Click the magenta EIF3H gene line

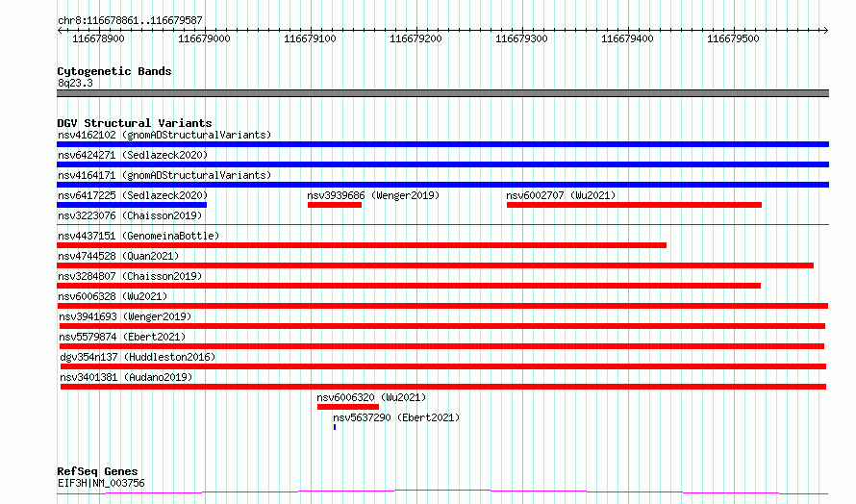click(x=442, y=492)
